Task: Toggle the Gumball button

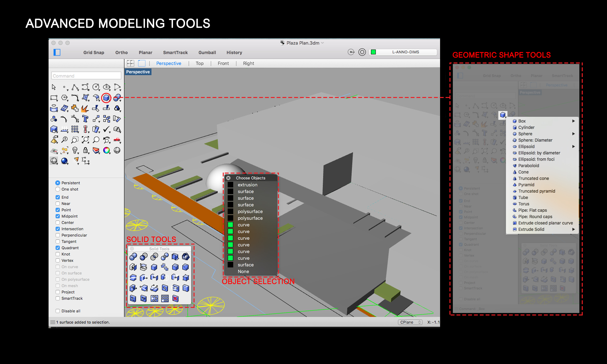Action: coord(207,52)
